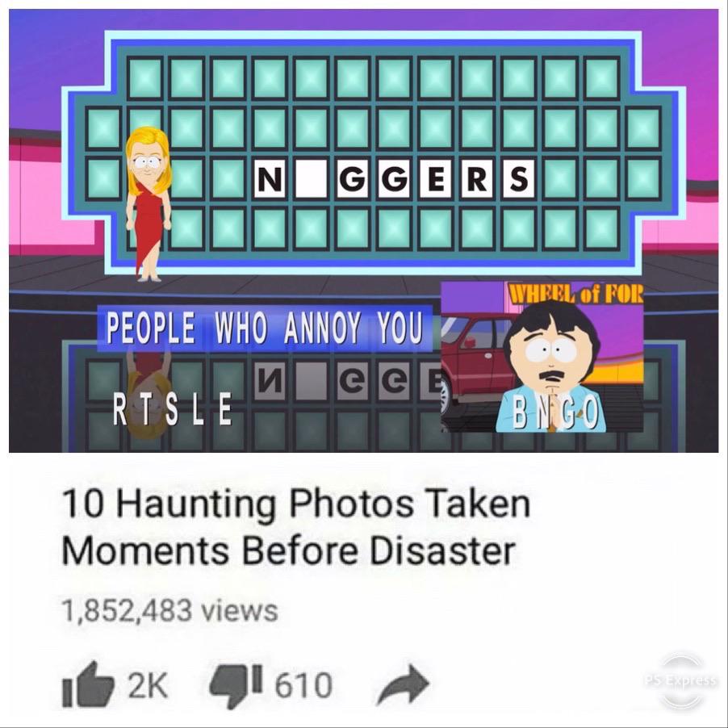Click the PS Express watermark logo

tap(680, 681)
